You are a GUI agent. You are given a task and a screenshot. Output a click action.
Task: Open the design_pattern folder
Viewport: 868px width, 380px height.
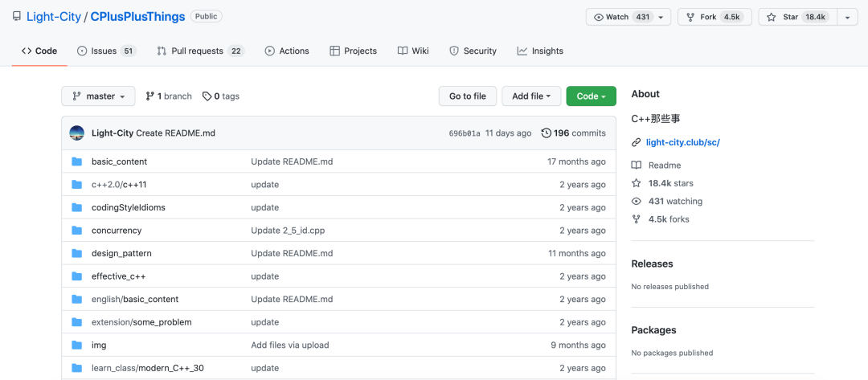[121, 253]
